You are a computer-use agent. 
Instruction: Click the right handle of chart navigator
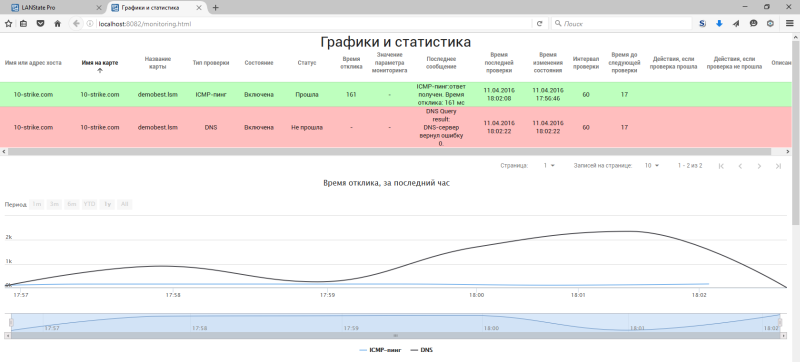780,322
